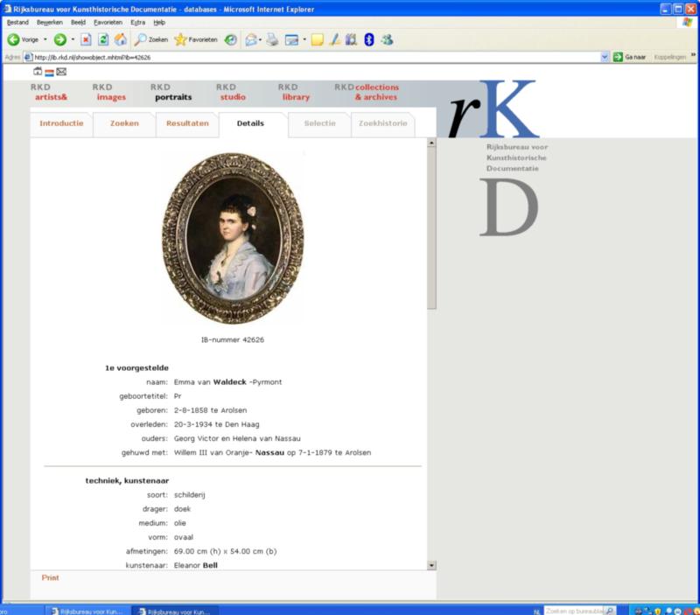Open the Beeld menu
This screenshot has height=615, width=700.
[78, 23]
